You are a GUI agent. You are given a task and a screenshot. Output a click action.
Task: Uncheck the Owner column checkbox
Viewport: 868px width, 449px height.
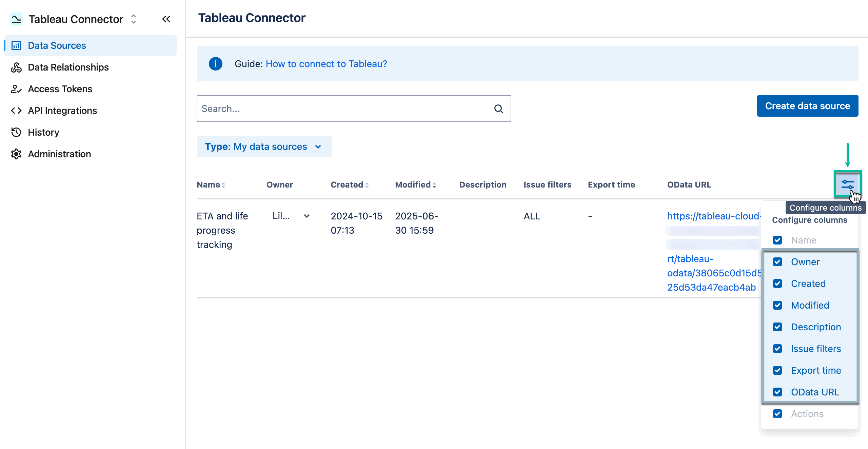click(777, 261)
